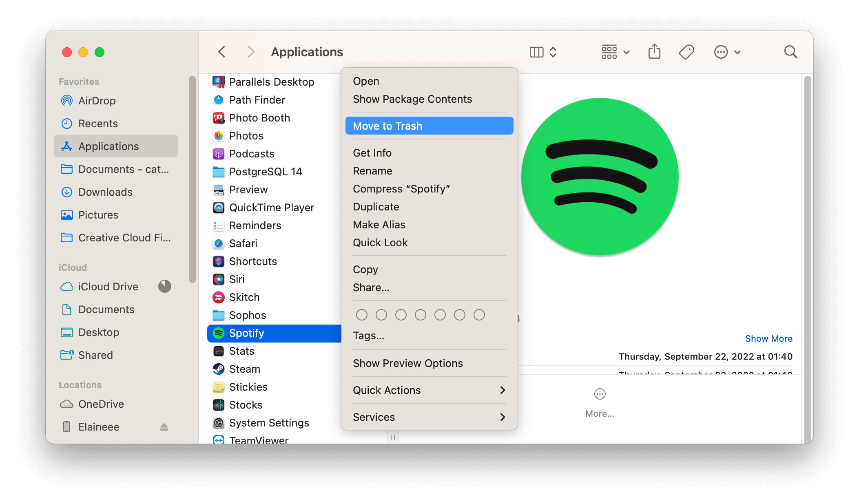Open Downloads in sidebar
The width and height of the screenshot is (859, 504).
pos(116,192)
